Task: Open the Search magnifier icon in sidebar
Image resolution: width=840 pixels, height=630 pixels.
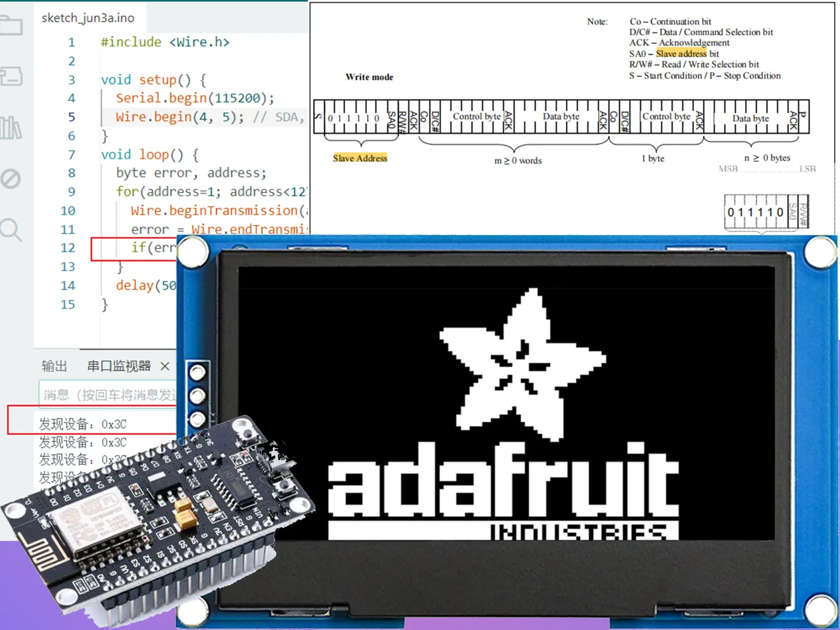Action: click(x=10, y=230)
